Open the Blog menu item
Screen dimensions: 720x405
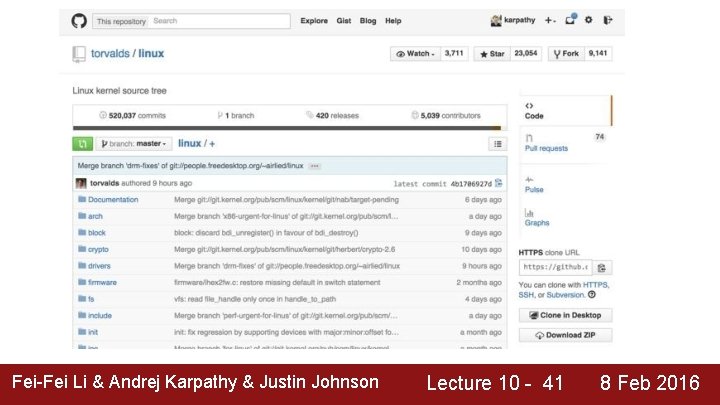pyautogui.click(x=368, y=21)
